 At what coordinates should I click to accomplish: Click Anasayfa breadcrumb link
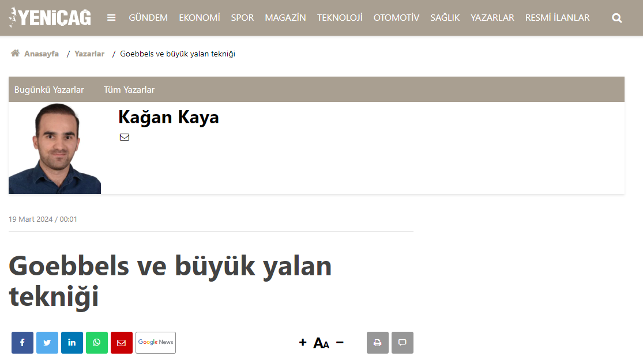point(42,54)
